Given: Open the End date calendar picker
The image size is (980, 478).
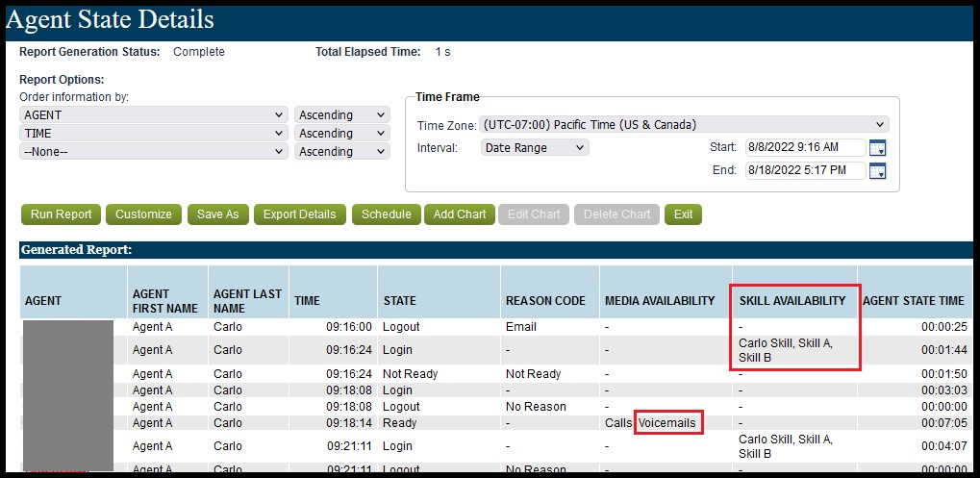Looking at the screenshot, I should coord(878,170).
